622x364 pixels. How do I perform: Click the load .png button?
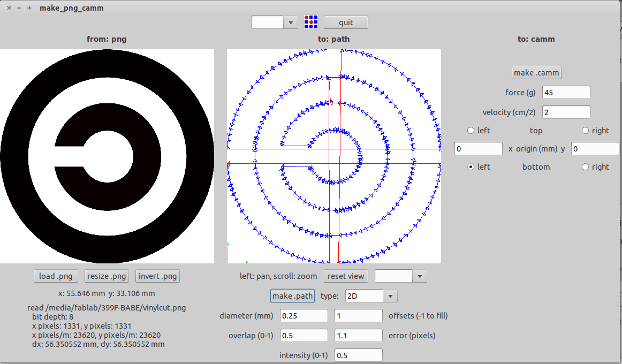[56, 276]
